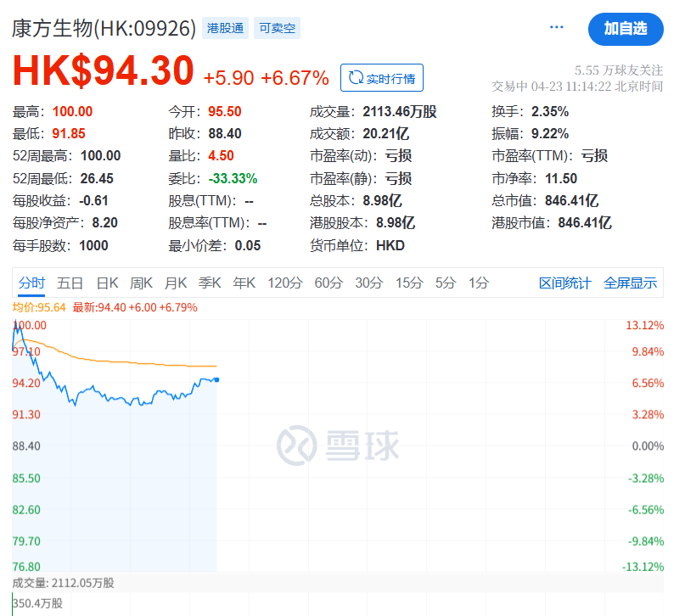Click the 量比 value 4.50
The width and height of the screenshot is (685, 616).
221,156
